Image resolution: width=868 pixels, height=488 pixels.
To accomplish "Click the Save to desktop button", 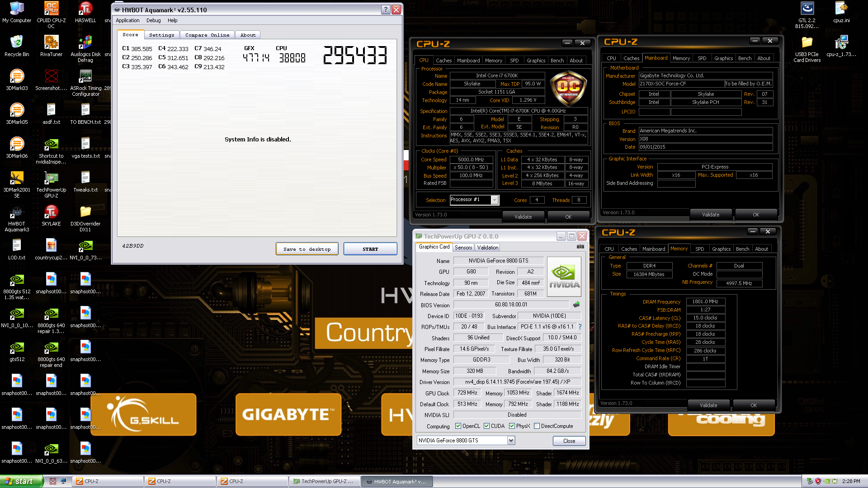I will point(307,249).
